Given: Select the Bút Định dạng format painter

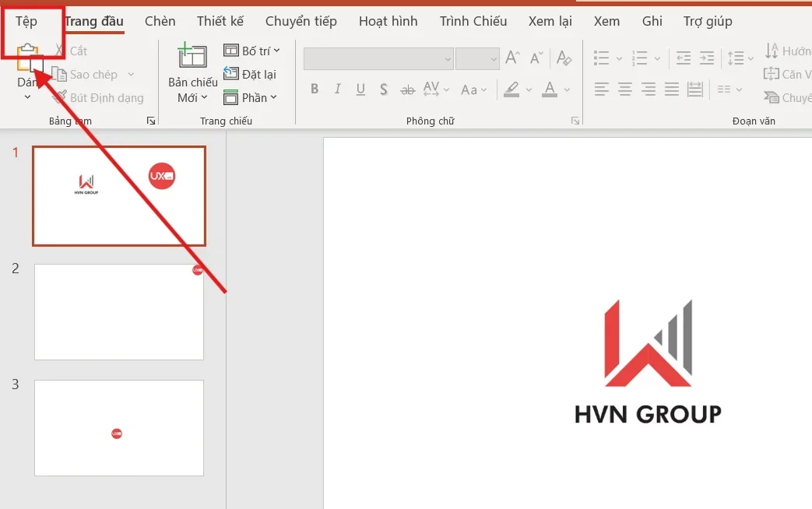Looking at the screenshot, I should (98, 98).
